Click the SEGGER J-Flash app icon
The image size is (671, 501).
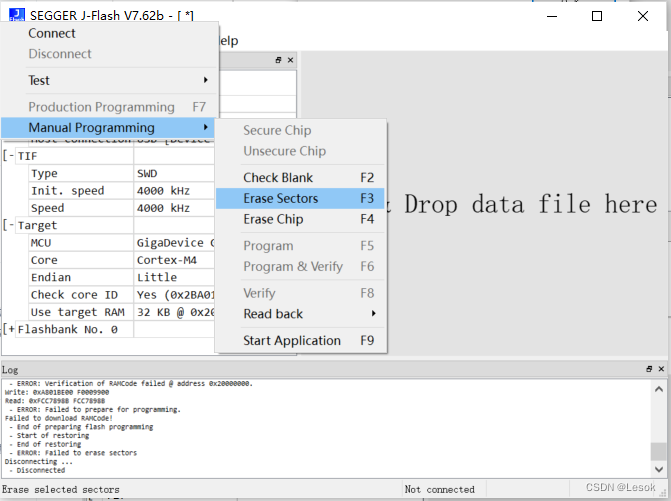click(17, 14)
